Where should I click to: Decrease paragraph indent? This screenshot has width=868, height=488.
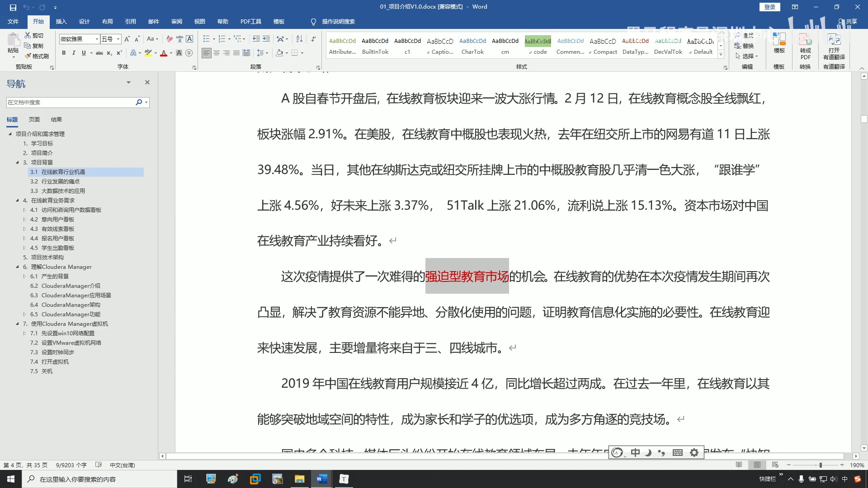point(256,39)
